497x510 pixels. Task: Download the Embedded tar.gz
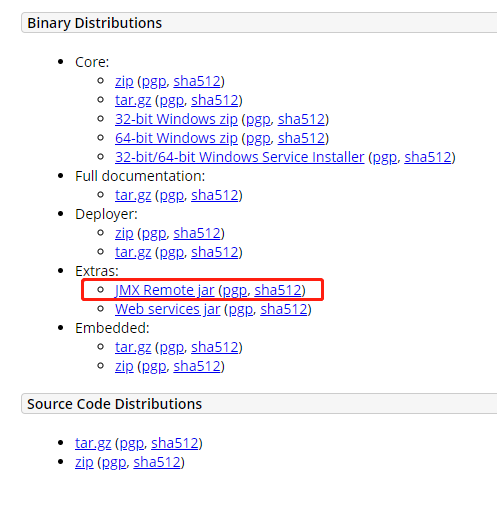point(133,347)
